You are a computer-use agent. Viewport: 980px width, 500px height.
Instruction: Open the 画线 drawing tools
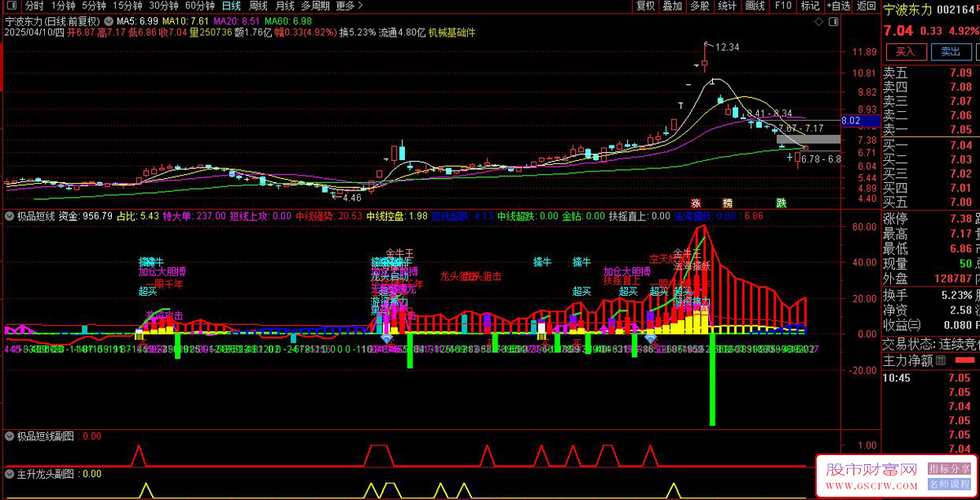(x=755, y=6)
